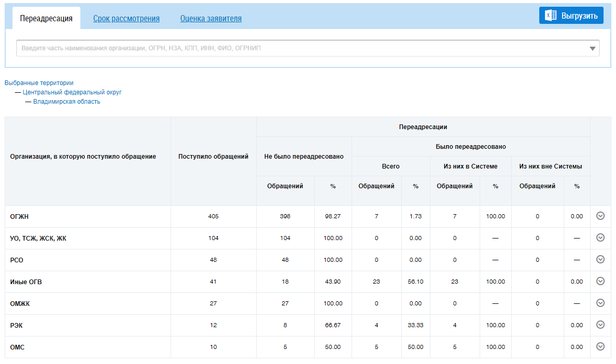Focus the organization name search field

coord(301,48)
